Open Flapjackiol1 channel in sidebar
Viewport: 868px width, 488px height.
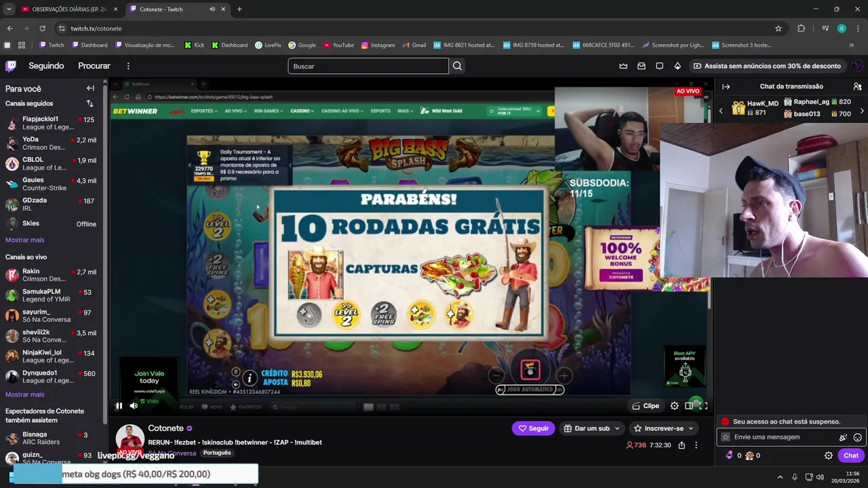point(51,123)
